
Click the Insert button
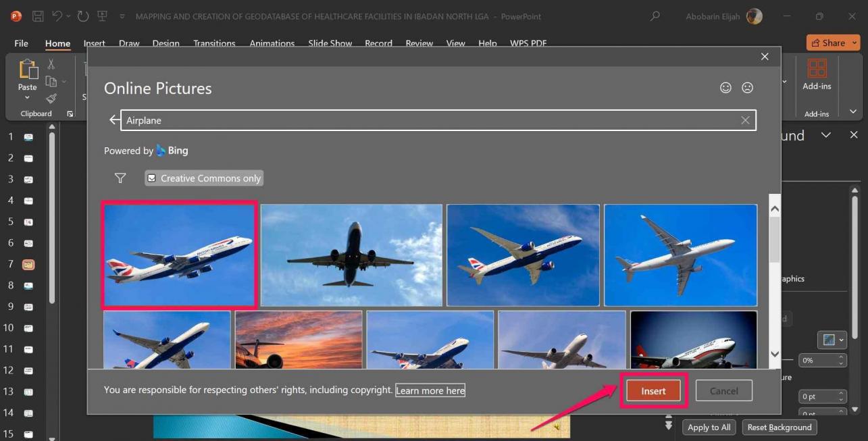[653, 391]
